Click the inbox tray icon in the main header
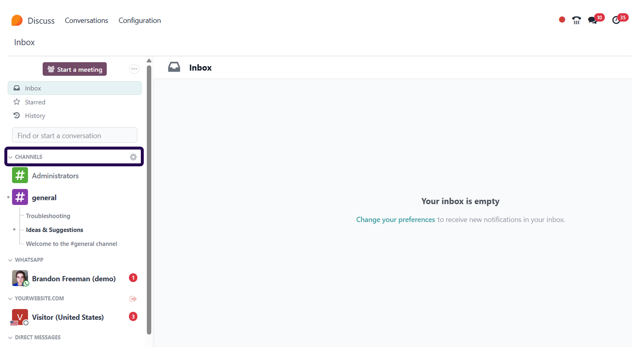Image resolution: width=640 pixels, height=364 pixels. [x=174, y=67]
